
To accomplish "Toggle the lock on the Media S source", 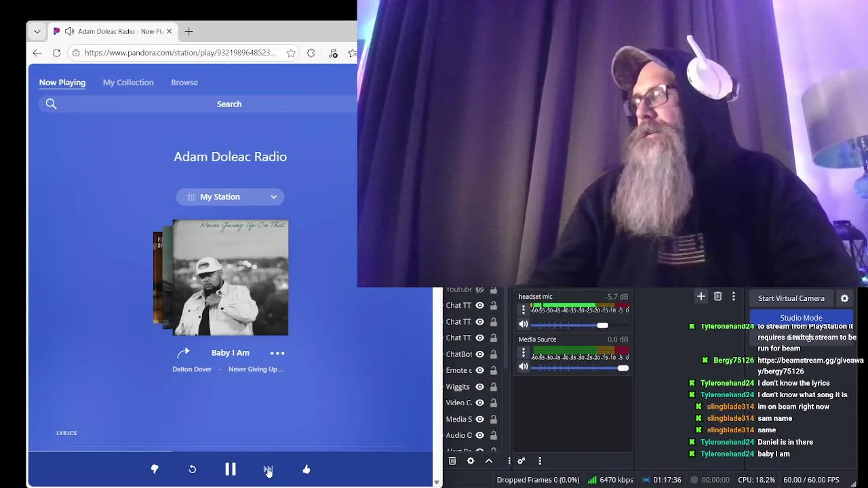I will [x=494, y=419].
